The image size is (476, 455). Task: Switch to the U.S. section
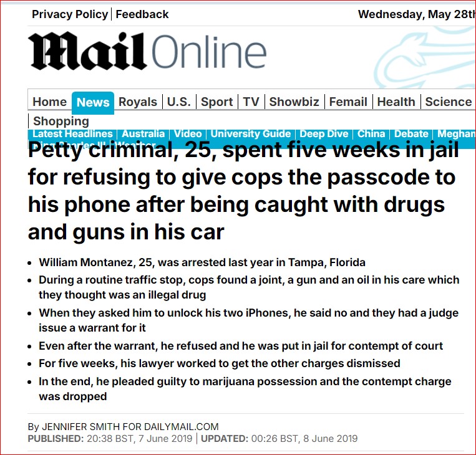tap(179, 102)
